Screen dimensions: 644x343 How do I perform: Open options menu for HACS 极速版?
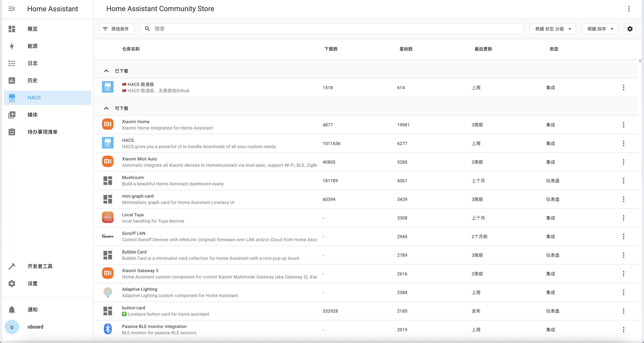[x=623, y=88]
